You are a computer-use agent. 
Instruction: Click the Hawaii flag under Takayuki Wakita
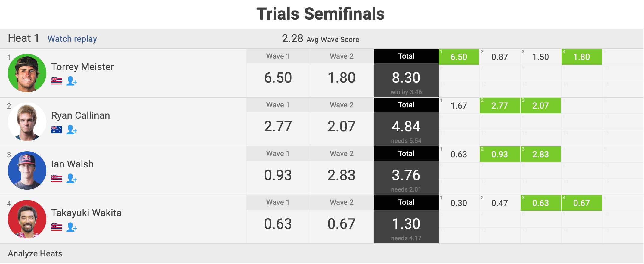pyautogui.click(x=57, y=227)
